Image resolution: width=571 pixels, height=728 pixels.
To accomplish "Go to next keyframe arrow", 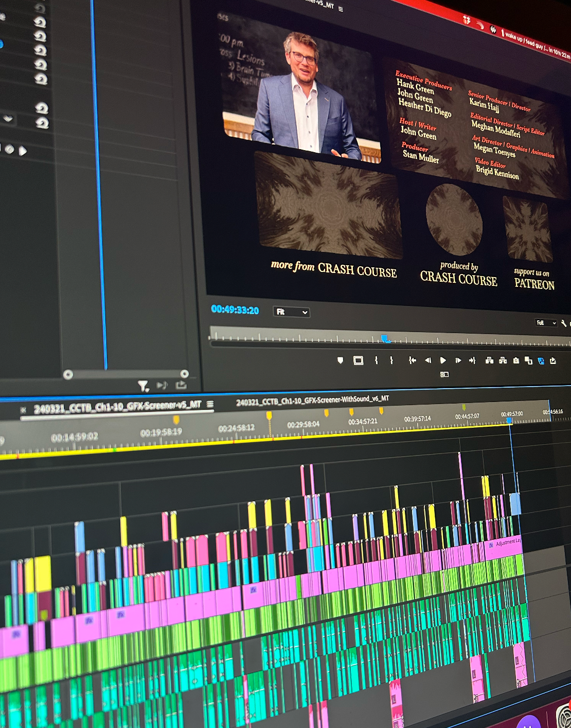I will 23,151.
